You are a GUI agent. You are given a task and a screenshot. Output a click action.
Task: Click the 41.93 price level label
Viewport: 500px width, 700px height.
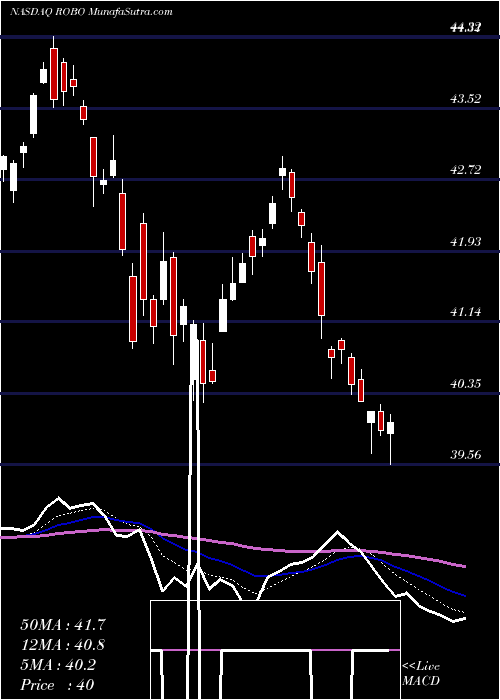466,242
